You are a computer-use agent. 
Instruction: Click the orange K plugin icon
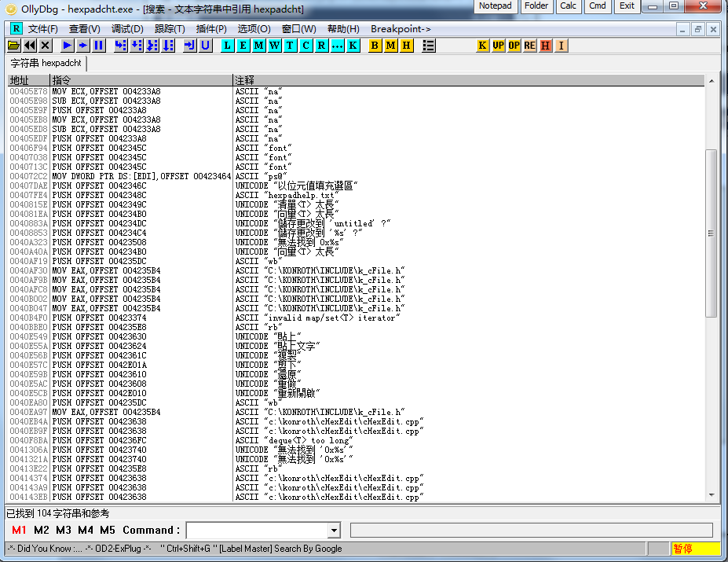tap(482, 46)
